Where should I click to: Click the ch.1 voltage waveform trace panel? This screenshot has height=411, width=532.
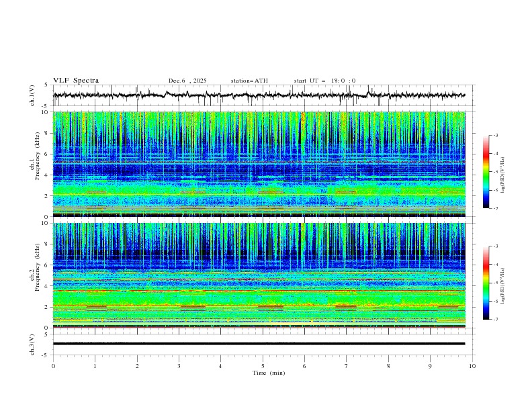coord(264,95)
